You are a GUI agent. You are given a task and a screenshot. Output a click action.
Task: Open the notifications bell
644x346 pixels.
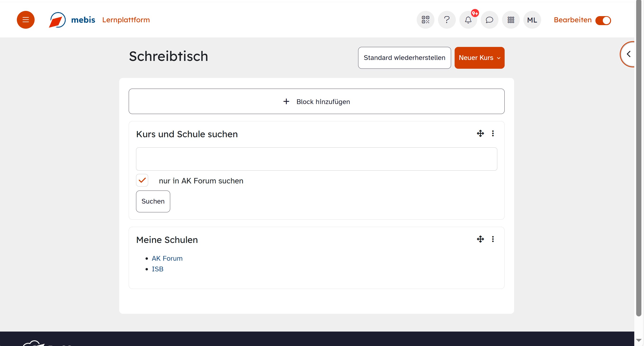click(x=468, y=20)
